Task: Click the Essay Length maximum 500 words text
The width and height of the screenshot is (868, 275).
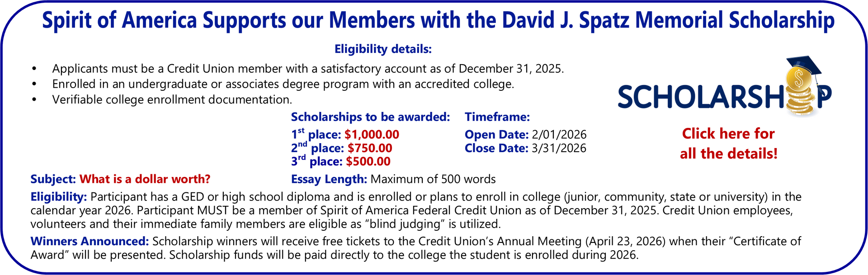Action: (433, 179)
